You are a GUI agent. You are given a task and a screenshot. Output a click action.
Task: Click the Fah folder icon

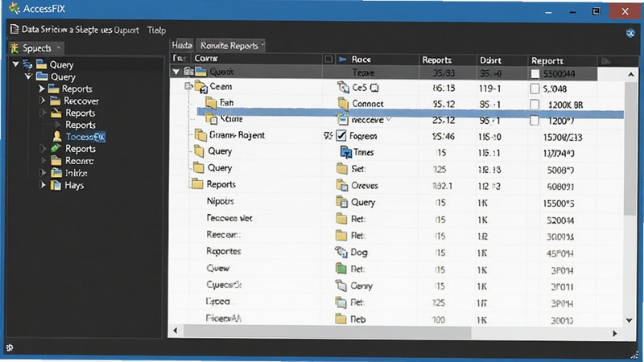(x=211, y=103)
